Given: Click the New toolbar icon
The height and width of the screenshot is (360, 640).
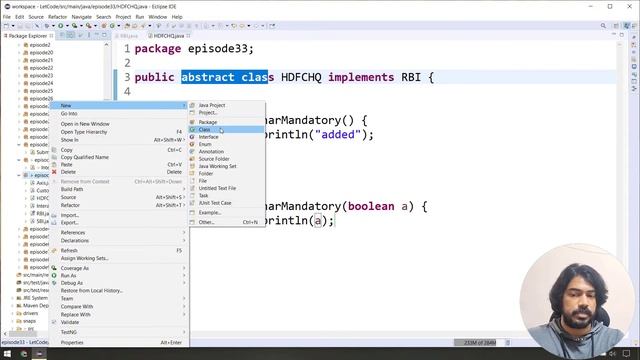Looking at the screenshot, I should coord(6,26).
